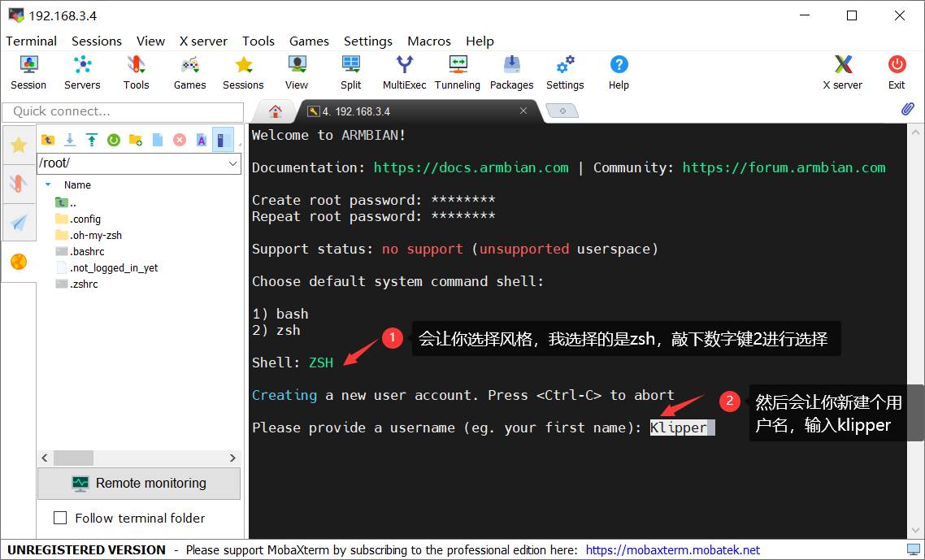
Task: Open the X server menu
Action: coord(203,41)
